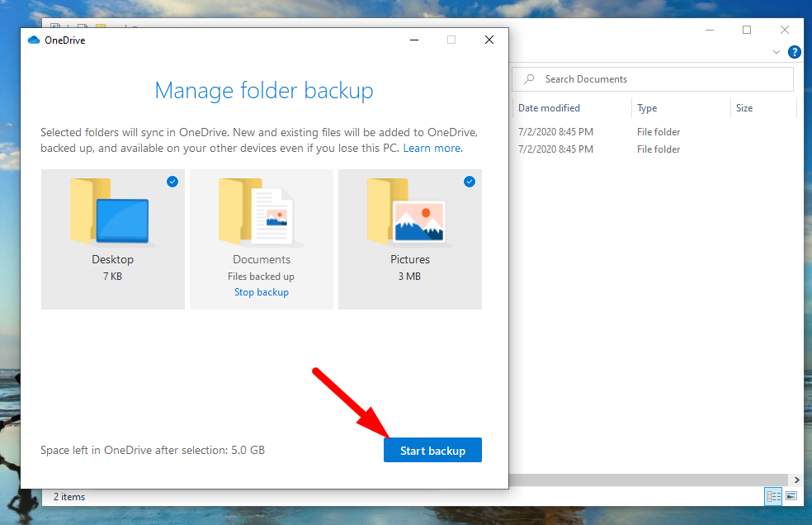Screen dimensions: 812x525
Task: Switch to large icons view in status bar
Action: 791,496
